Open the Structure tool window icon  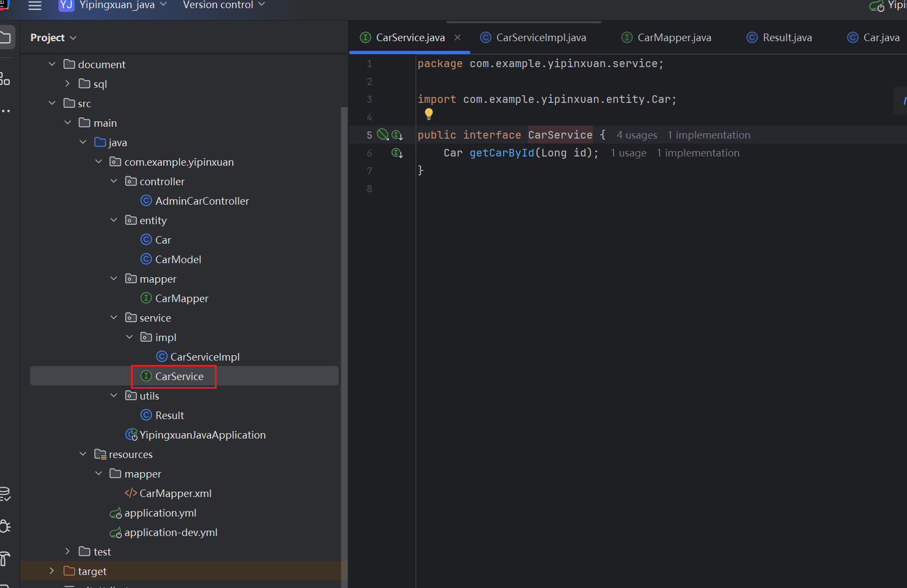[5, 79]
